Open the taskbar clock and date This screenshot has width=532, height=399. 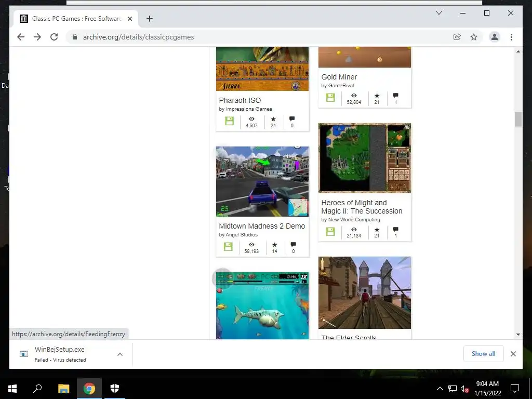pyautogui.click(x=487, y=389)
